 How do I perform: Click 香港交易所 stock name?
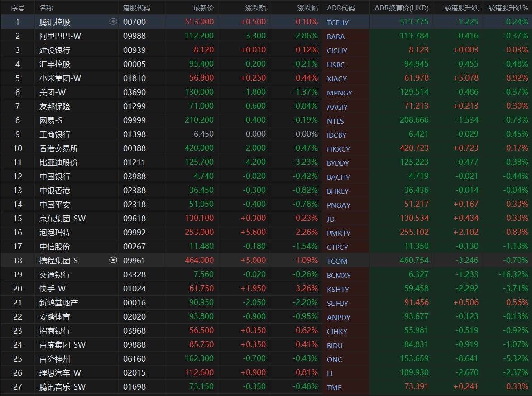click(58, 148)
